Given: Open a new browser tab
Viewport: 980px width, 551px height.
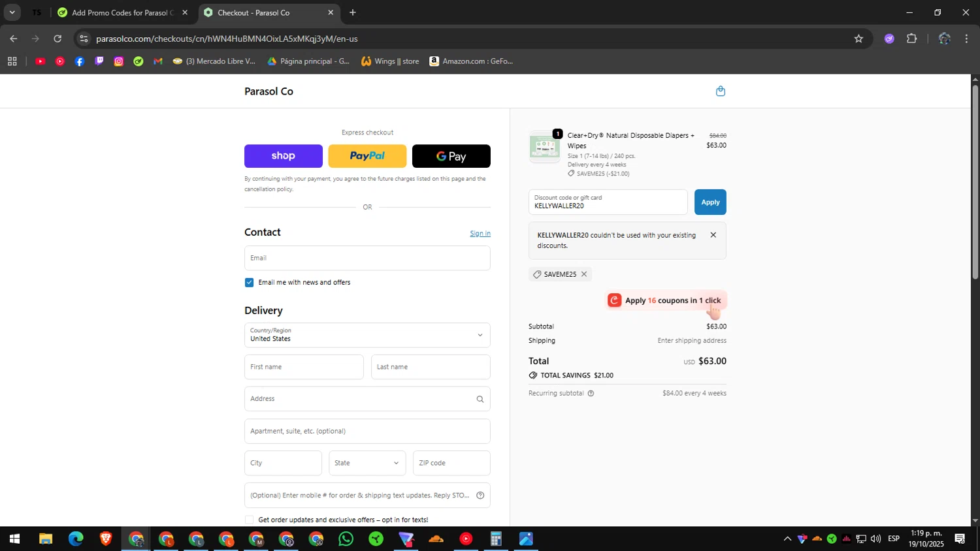Looking at the screenshot, I should tap(353, 12).
